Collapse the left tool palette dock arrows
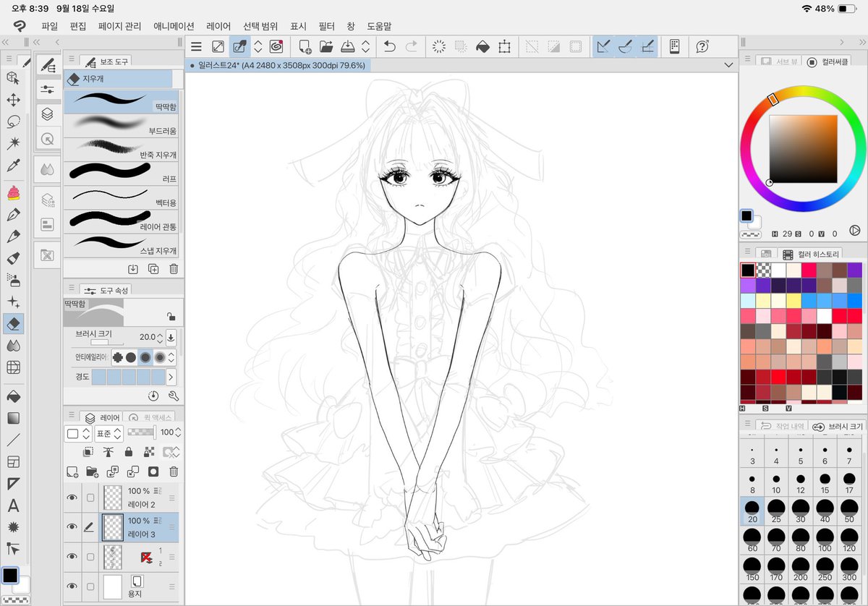Viewport: 868px width, 606px height. pyautogui.click(x=7, y=42)
